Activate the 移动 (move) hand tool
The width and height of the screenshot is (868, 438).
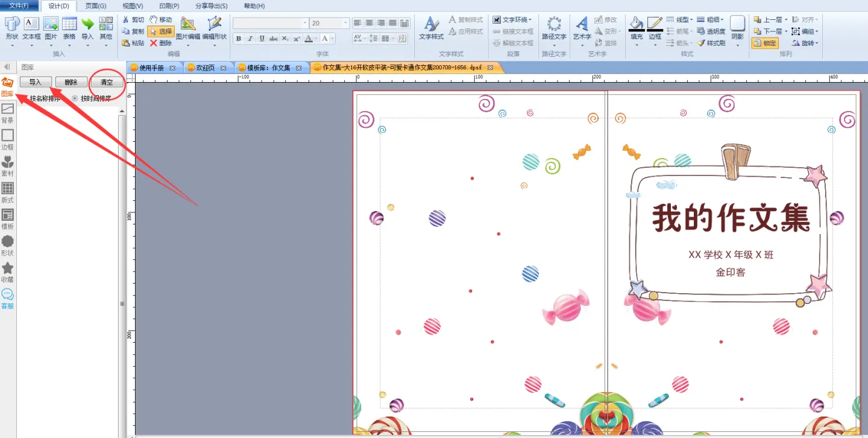click(x=161, y=20)
